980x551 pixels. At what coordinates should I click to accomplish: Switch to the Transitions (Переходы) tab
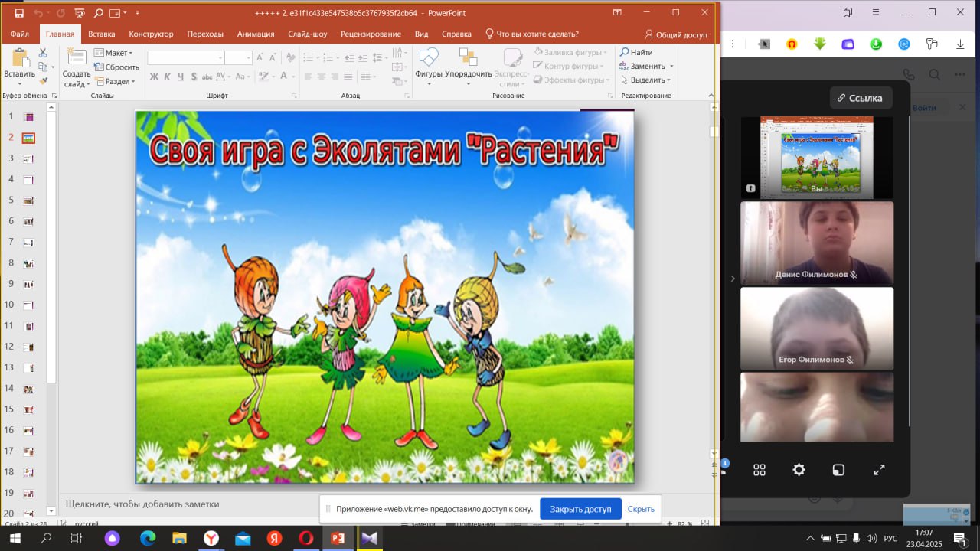pyautogui.click(x=205, y=34)
